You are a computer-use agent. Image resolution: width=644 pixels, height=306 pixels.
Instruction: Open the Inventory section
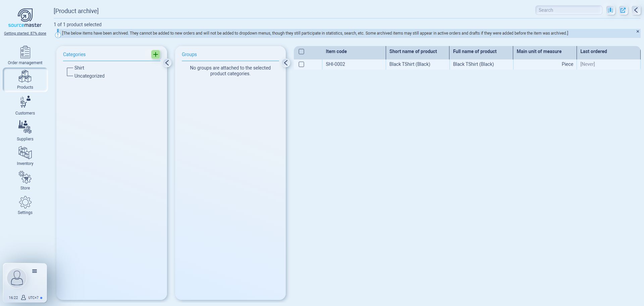(25, 156)
